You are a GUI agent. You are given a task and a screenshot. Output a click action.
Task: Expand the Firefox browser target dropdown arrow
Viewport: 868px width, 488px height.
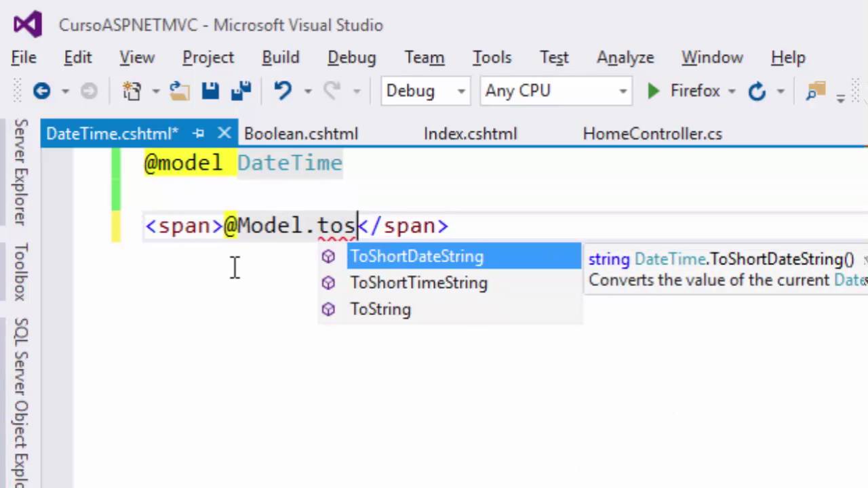tap(731, 91)
